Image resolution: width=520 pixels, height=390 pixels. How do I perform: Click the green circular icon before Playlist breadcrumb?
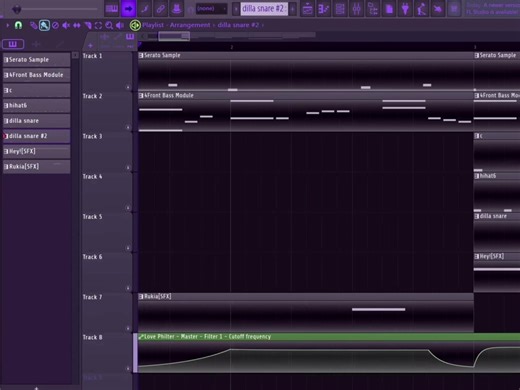click(x=135, y=25)
